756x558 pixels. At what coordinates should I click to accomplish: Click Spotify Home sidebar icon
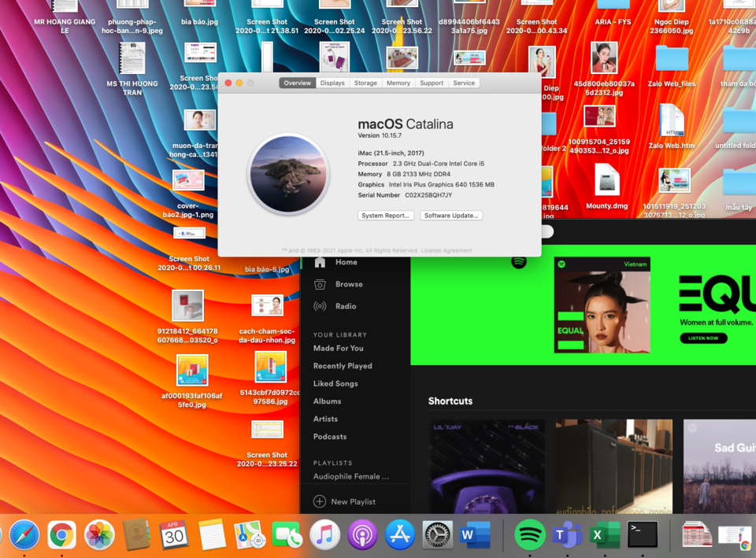(x=320, y=262)
